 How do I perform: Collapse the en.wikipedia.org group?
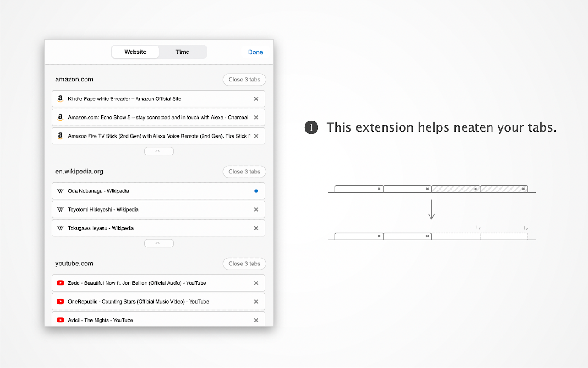coord(159,243)
